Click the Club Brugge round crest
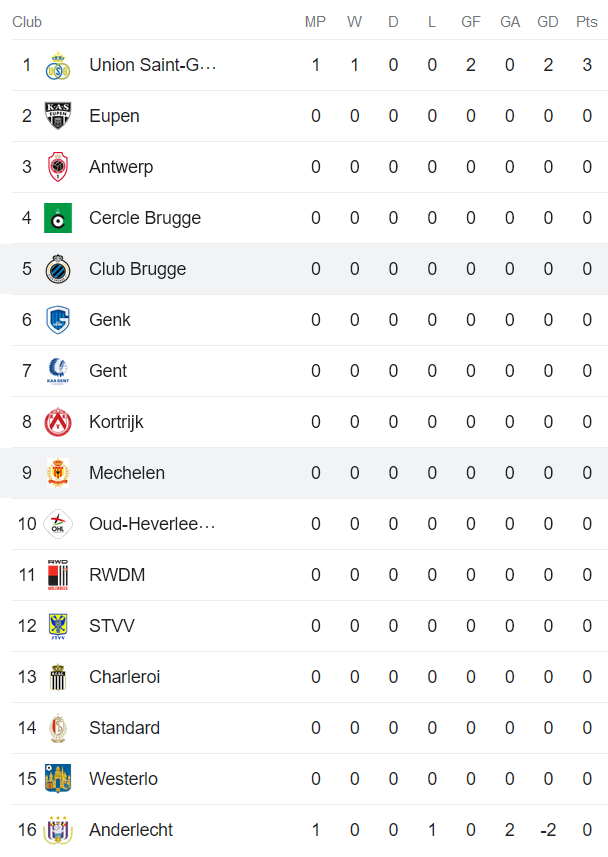608x857 pixels. [58, 269]
